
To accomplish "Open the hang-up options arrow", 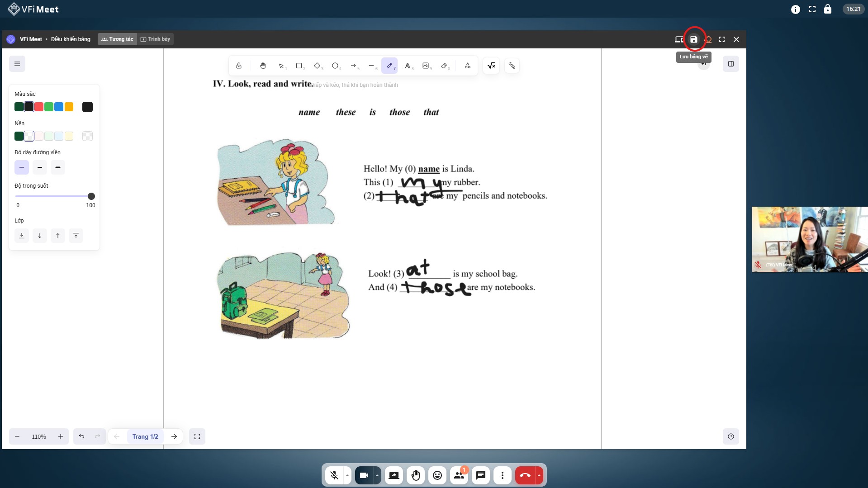I will tap(539, 475).
